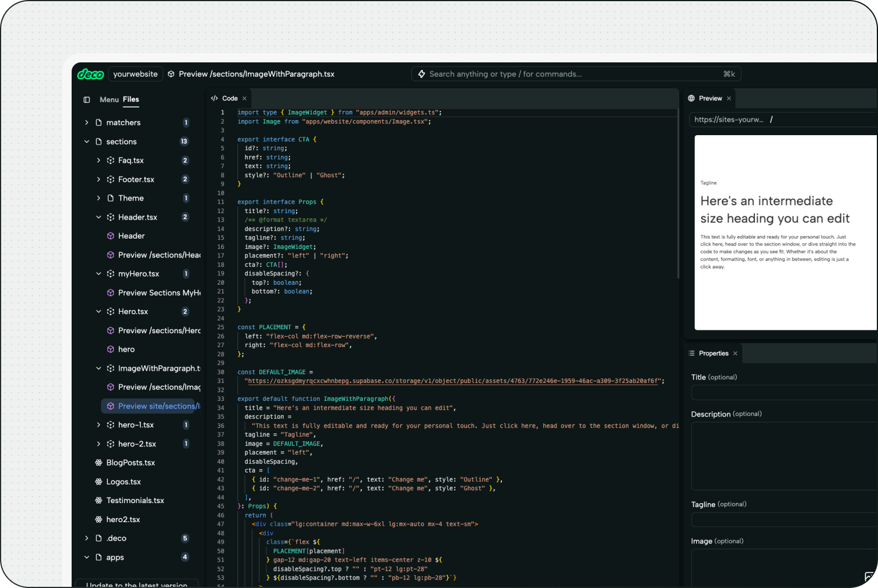Click the .deco folder icon
This screenshot has height=588, width=878.
[x=99, y=538]
